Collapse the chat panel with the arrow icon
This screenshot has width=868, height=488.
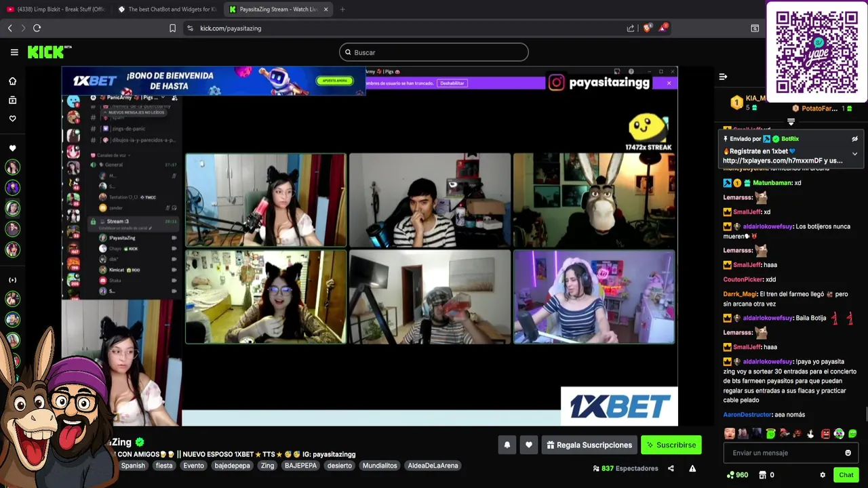pos(723,77)
